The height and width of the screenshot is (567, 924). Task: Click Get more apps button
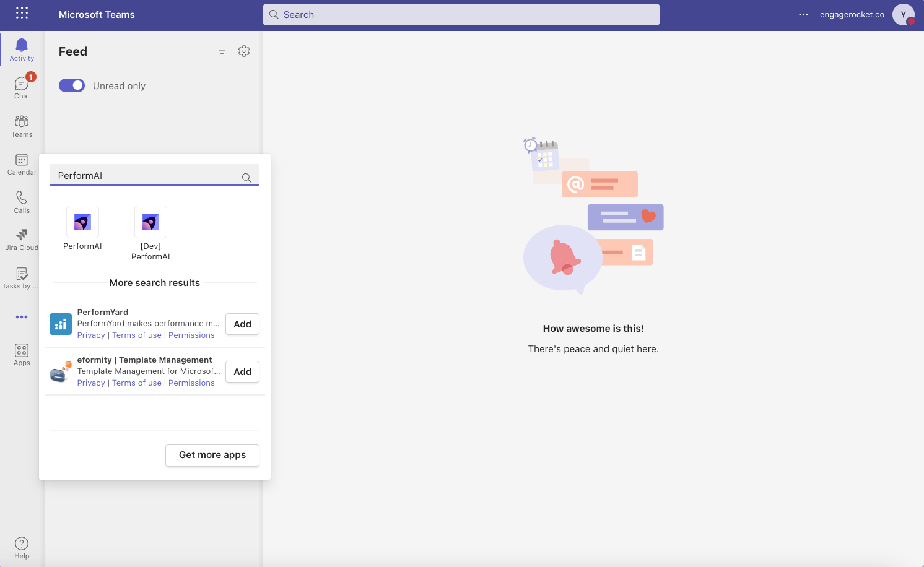click(212, 455)
